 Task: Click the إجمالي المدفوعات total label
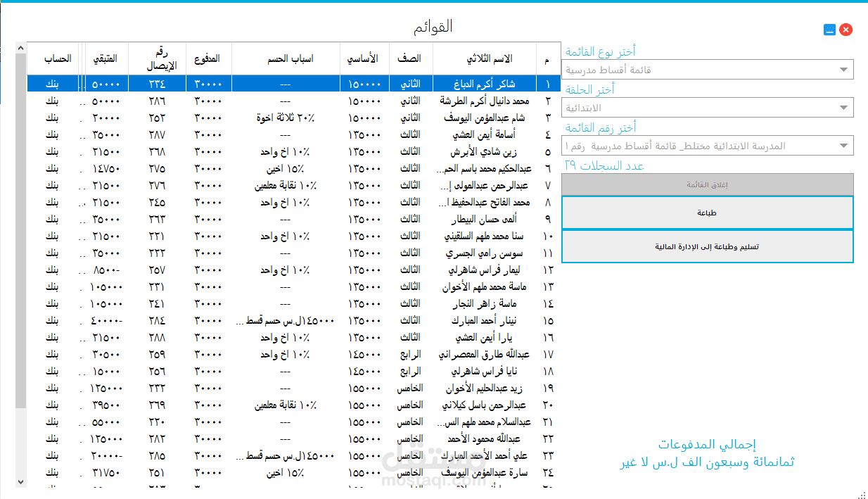pos(707,445)
